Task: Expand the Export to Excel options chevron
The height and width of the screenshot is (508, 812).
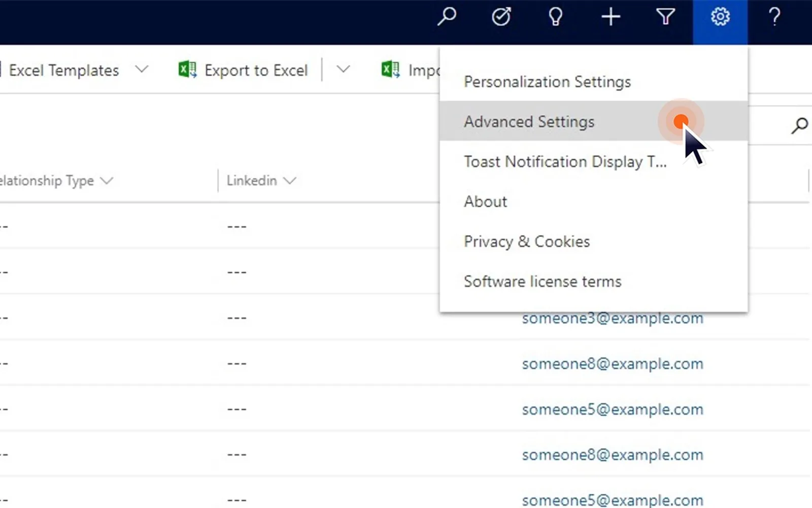Action: 344,69
